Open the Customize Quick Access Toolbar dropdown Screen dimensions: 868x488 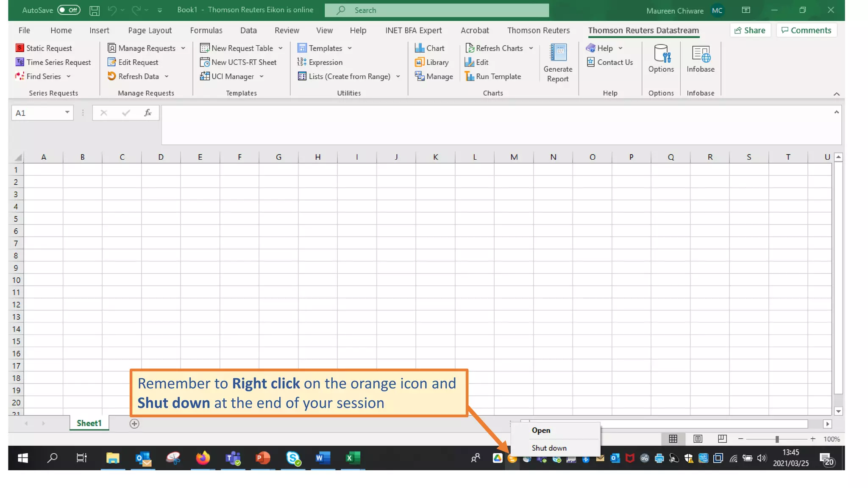click(160, 10)
